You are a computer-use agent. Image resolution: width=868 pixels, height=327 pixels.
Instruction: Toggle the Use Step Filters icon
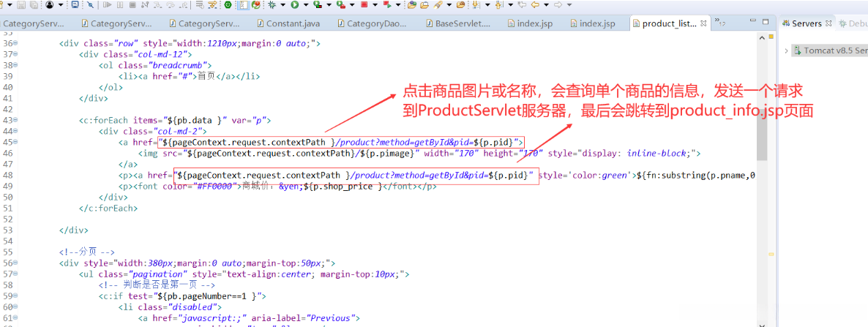pyautogui.click(x=212, y=4)
